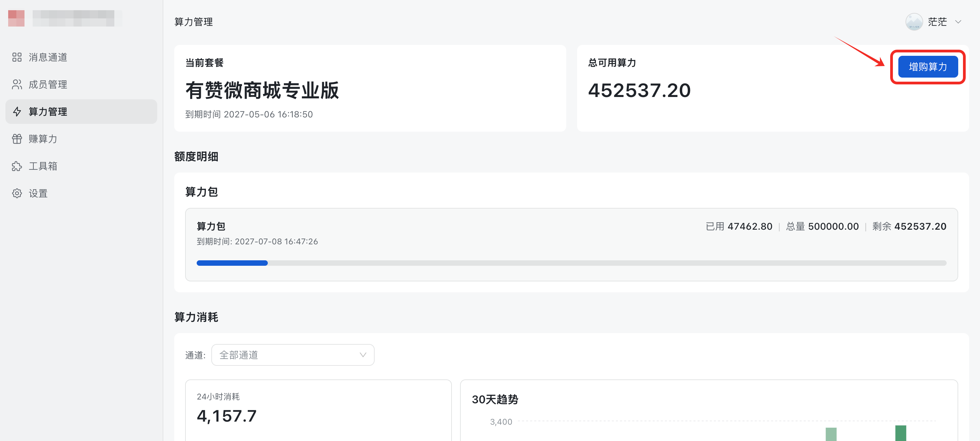The image size is (980, 441).
Task: Click the 到期时间 2027-05-06 16:18:50 text
Action: tap(249, 115)
